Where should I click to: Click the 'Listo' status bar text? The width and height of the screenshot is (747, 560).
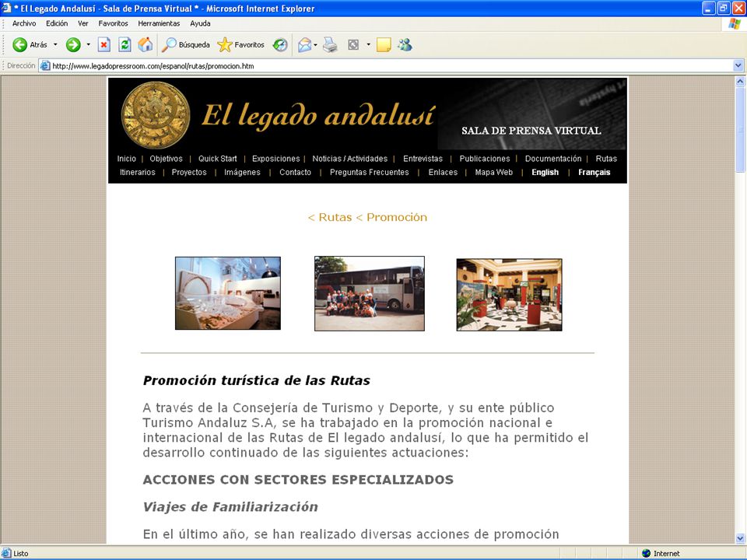click(20, 553)
